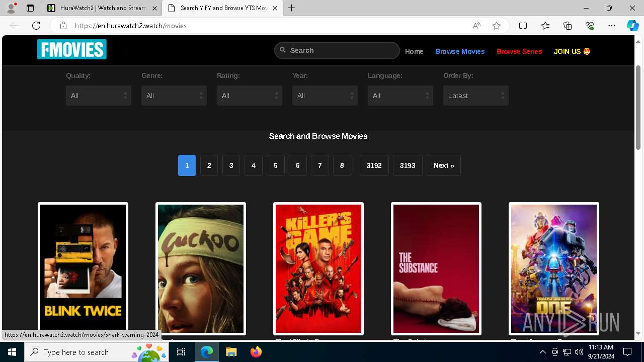Open Task View on taskbar

[181, 352]
